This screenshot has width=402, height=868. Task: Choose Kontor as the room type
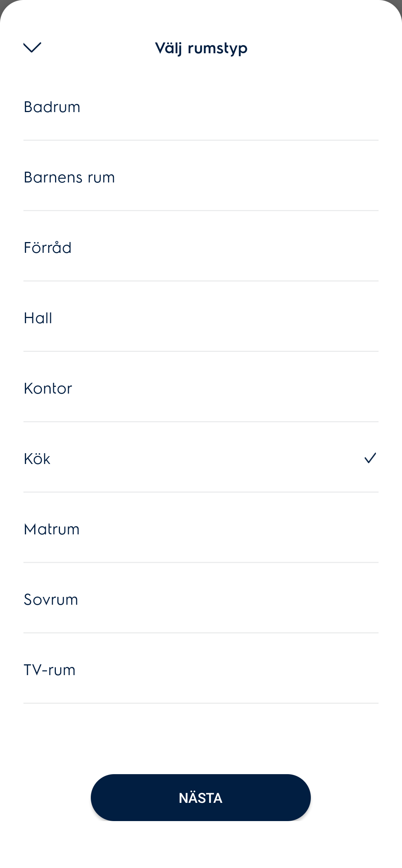[48, 389]
